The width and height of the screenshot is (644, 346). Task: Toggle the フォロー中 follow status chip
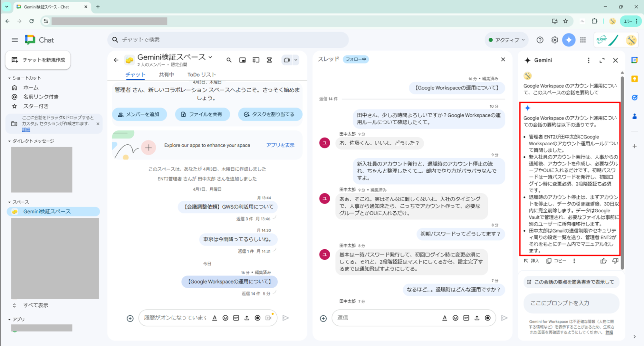coord(356,59)
